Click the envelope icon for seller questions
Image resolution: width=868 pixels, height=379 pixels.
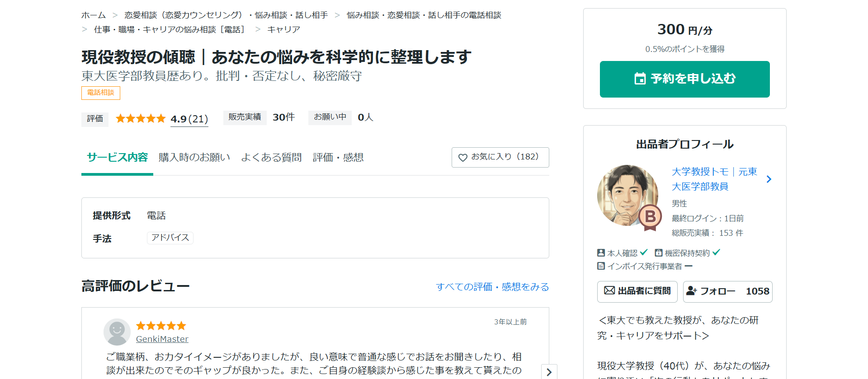click(609, 290)
